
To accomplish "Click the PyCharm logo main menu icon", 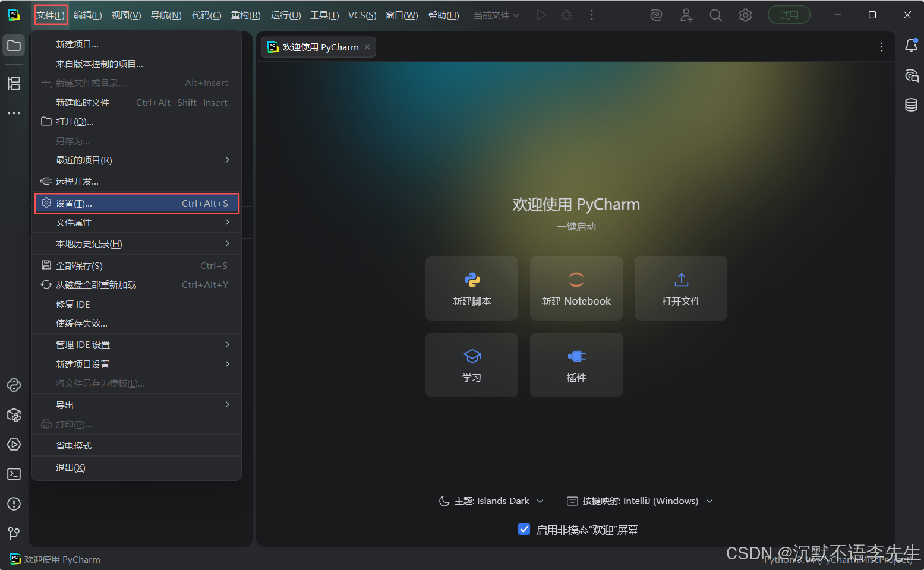I will click(x=13, y=15).
